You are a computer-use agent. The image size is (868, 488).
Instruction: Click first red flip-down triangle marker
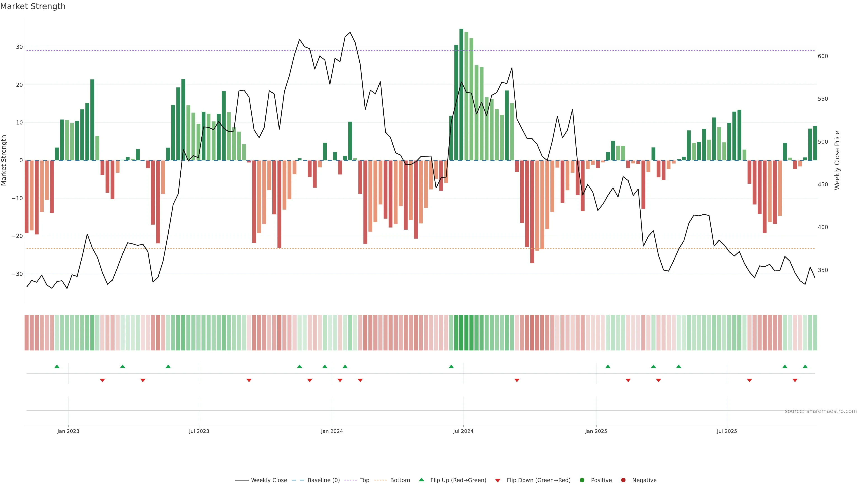(102, 380)
